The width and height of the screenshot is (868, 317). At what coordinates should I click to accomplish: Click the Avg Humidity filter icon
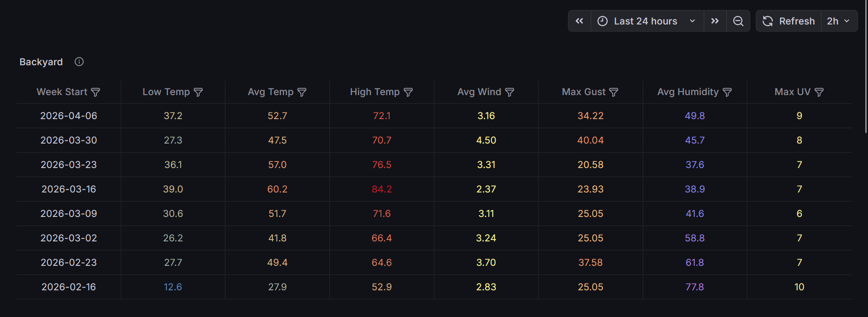pos(727,92)
